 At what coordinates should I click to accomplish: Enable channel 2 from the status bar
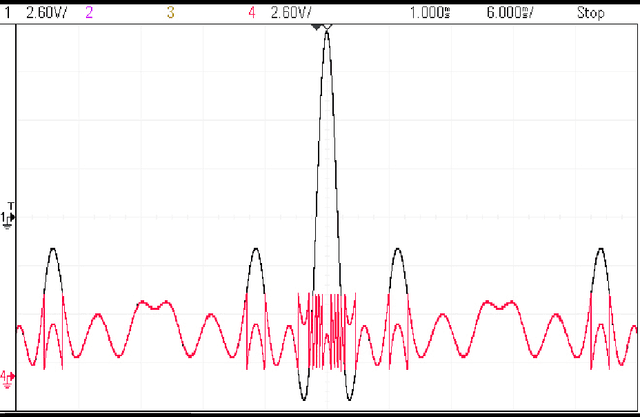click(x=90, y=12)
